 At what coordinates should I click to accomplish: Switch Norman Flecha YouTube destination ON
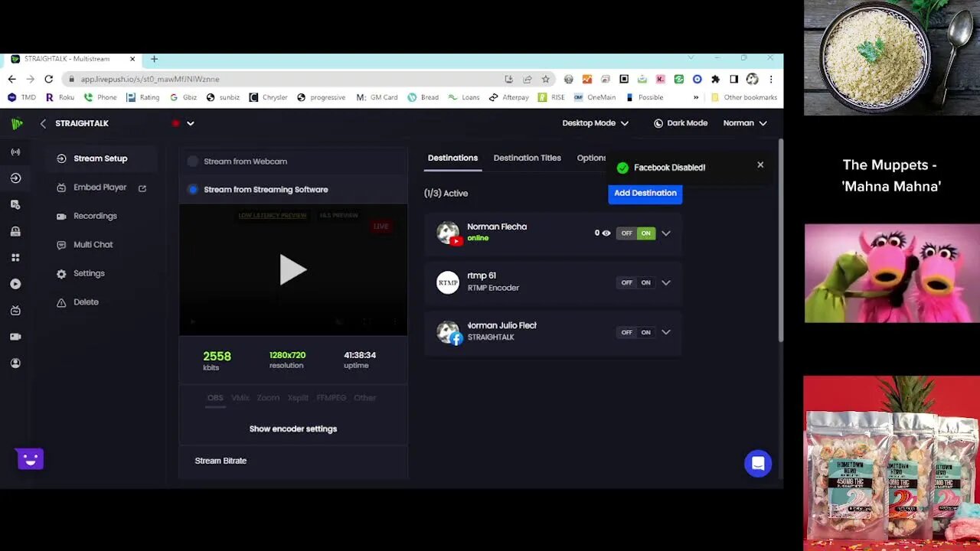click(x=646, y=233)
